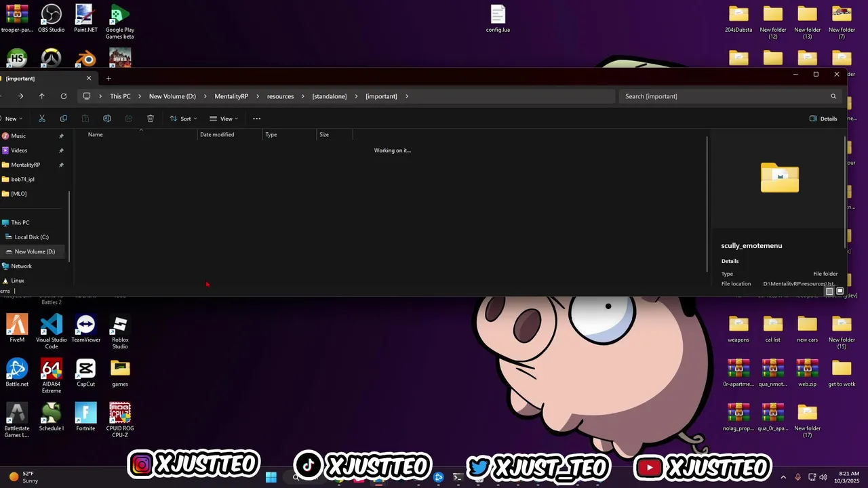Viewport: 868px width, 488px height.
Task: Open Paint.NET desktop icon
Action: point(85,19)
